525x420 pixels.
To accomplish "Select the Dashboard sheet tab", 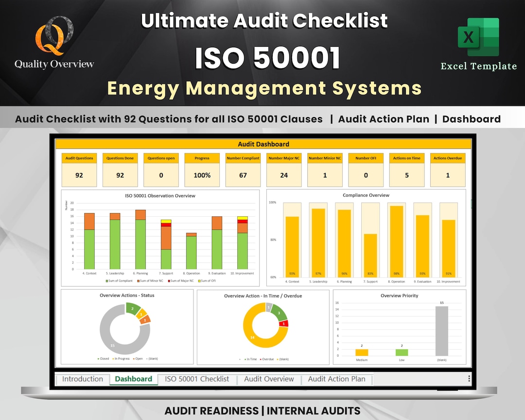I will pyautogui.click(x=133, y=379).
